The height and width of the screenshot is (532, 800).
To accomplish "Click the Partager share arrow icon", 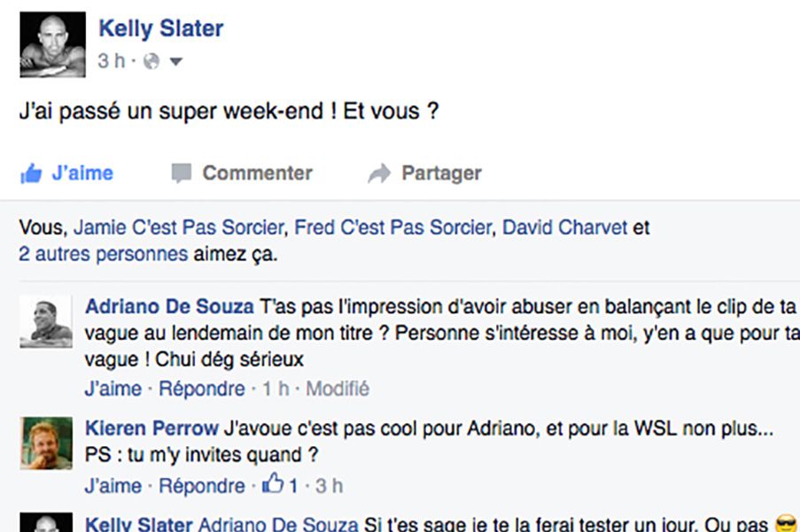I will [379, 173].
